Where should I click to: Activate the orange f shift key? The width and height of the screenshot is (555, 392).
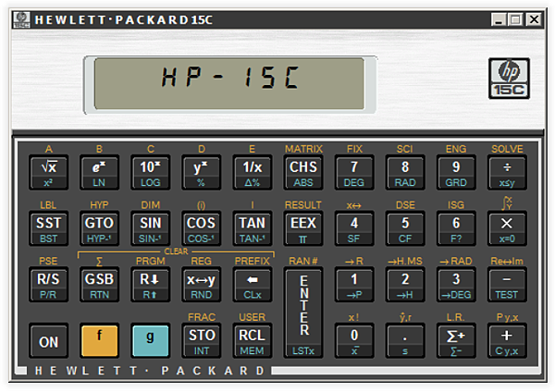coord(99,341)
